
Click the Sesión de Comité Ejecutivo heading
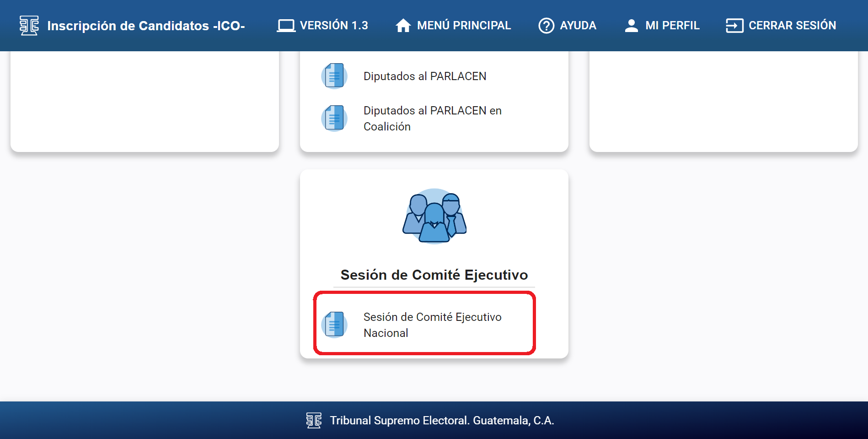coord(434,275)
